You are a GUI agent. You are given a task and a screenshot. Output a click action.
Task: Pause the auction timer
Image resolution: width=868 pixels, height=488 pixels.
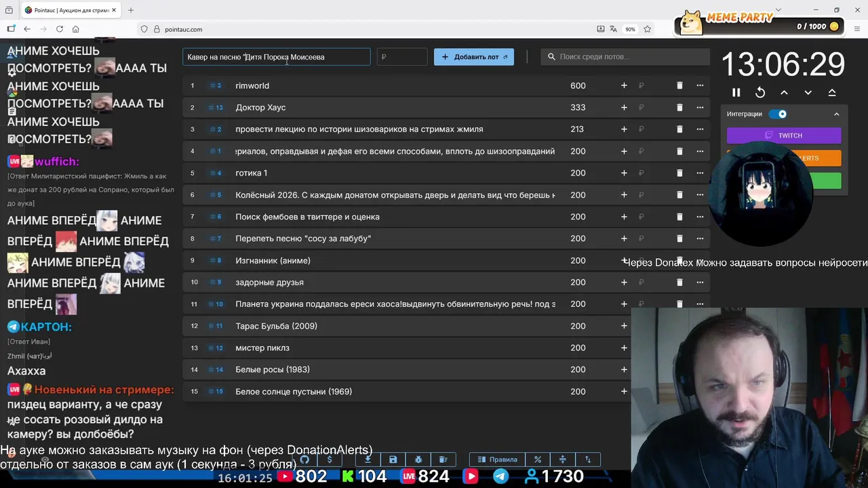(736, 93)
